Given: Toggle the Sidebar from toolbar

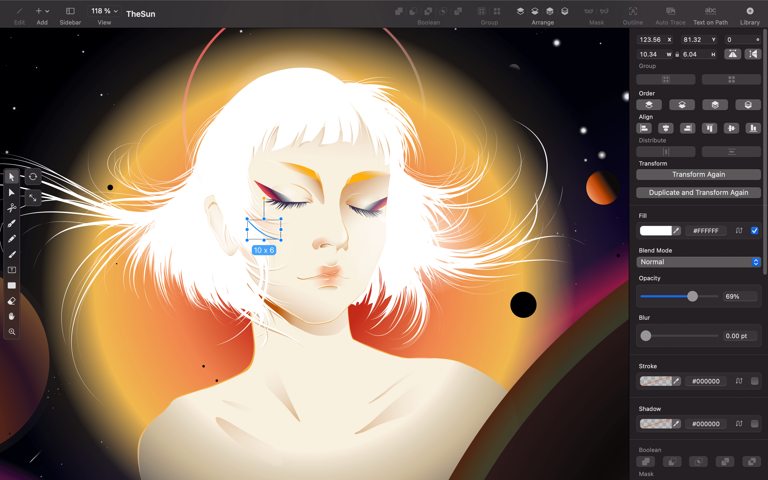Looking at the screenshot, I should coord(70,15).
